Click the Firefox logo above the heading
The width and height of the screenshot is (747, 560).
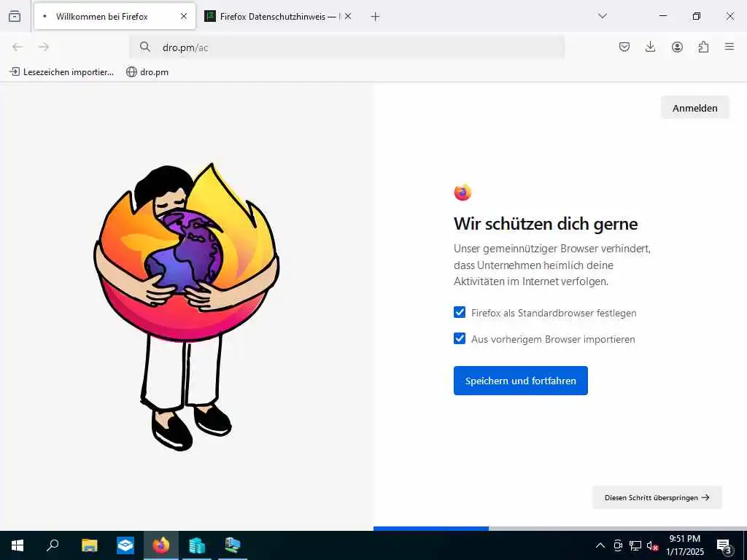tap(462, 192)
